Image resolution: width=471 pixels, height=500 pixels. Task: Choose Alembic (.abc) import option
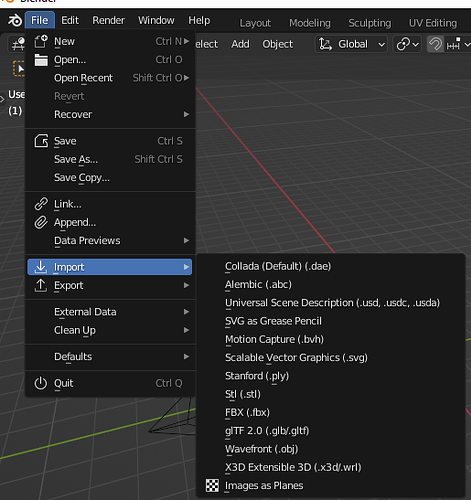(x=331, y=285)
